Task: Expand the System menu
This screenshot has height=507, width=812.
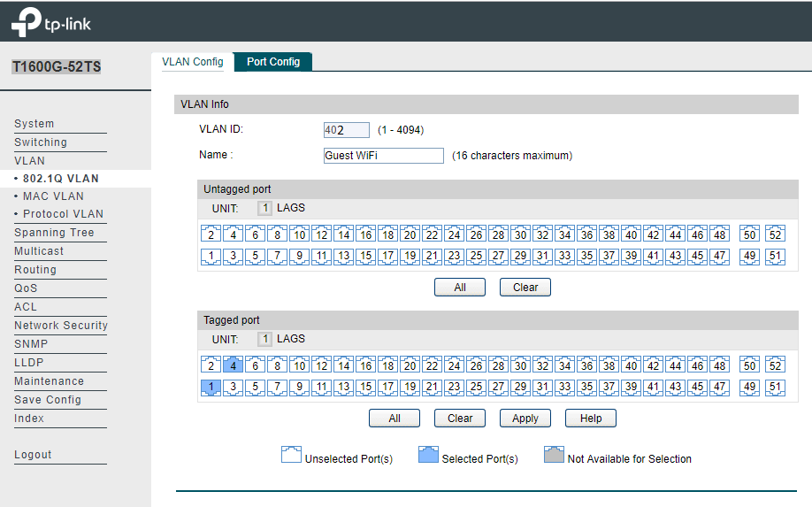Action: [x=34, y=124]
